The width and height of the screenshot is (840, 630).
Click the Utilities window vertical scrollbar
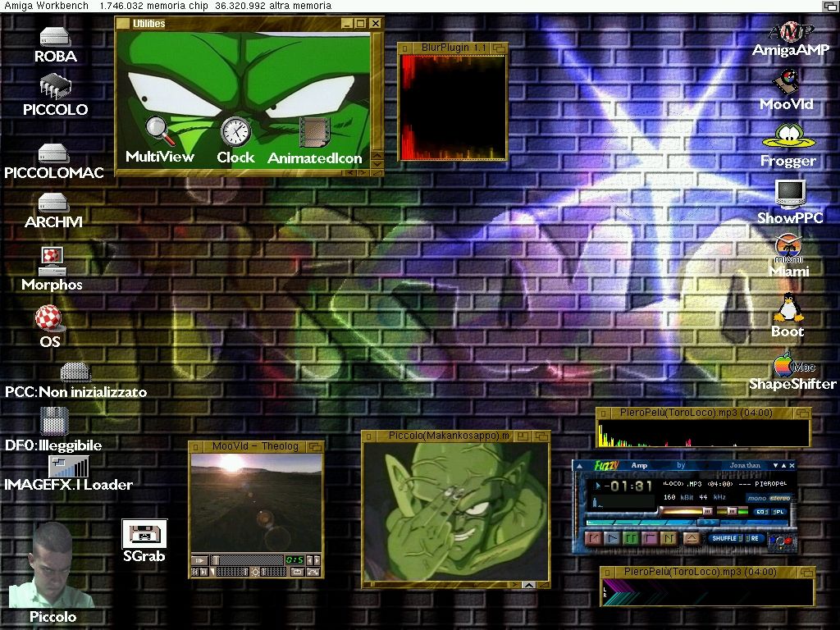[x=377, y=91]
